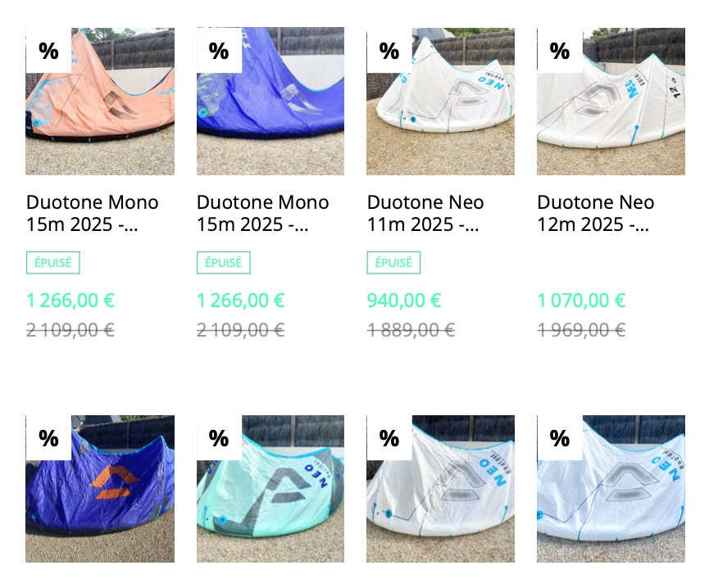
Task: Click % badge on the mint green Neo kite
Action: click(x=219, y=438)
